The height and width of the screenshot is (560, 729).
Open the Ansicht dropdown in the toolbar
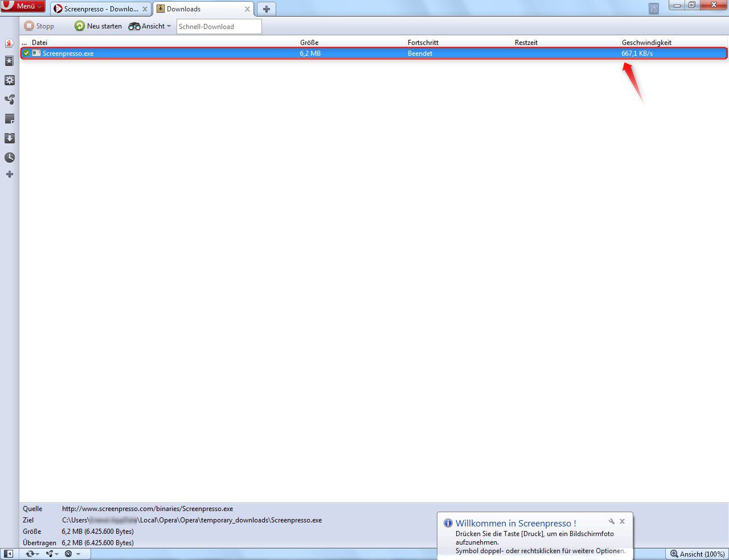149,26
